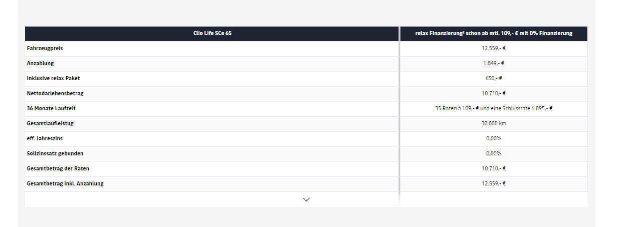
Task: Click the 650,- € relax Paket value
Action: click(x=494, y=79)
